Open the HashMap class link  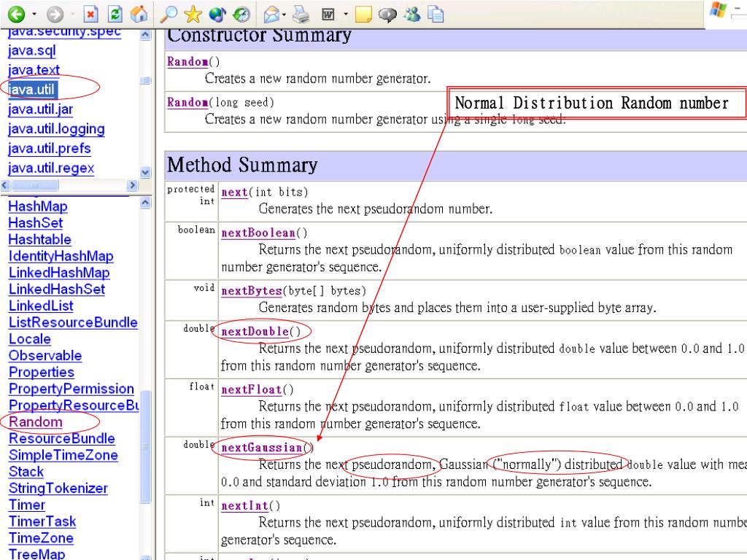point(38,206)
